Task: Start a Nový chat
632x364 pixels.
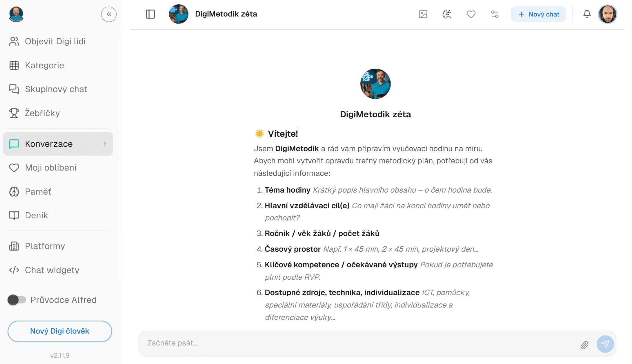Action: (x=538, y=14)
